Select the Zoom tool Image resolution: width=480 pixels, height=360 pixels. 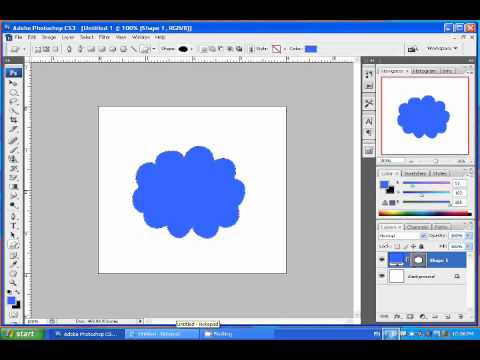pos(13,283)
